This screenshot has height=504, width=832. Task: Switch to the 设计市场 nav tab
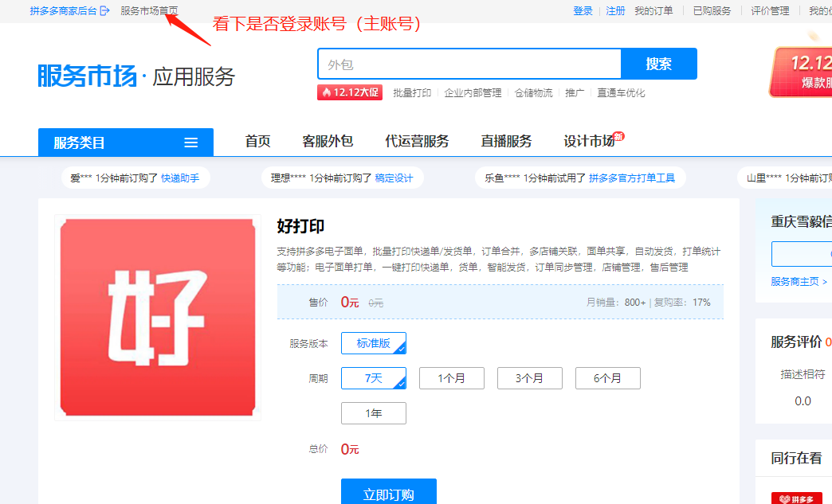click(x=589, y=141)
